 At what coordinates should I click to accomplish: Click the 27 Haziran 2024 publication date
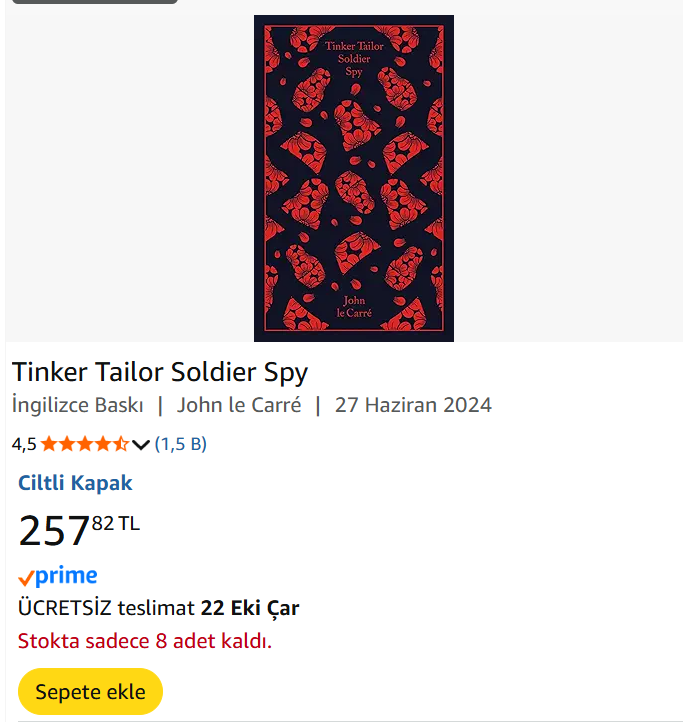pyautogui.click(x=413, y=405)
